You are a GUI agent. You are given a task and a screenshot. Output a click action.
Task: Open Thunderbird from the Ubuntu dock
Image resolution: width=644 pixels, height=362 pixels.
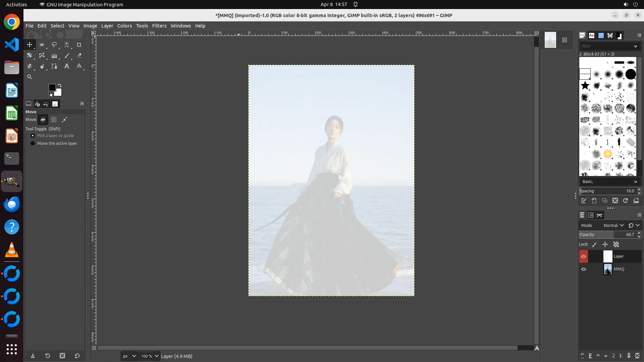(12, 204)
